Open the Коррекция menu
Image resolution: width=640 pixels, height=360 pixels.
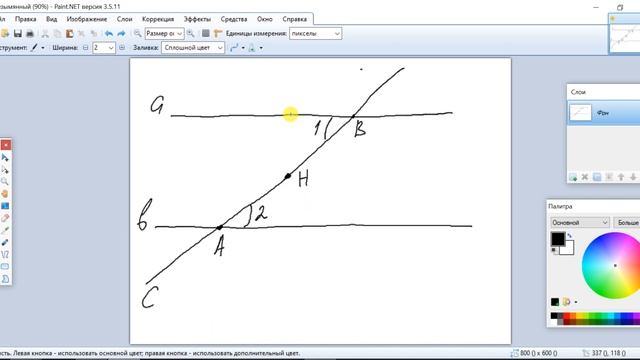[x=158, y=19]
